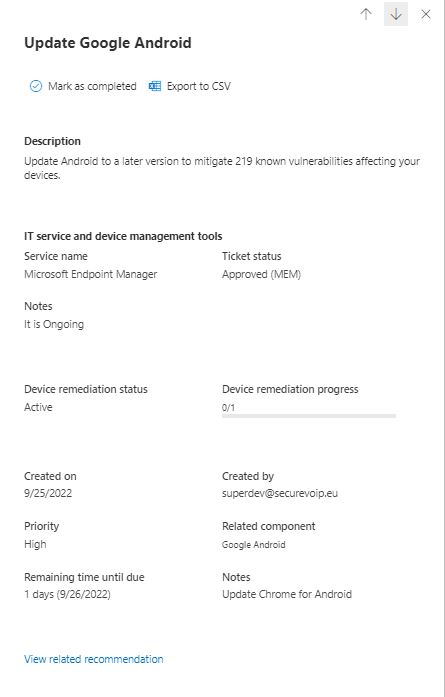445x697 pixels.
Task: Select the creator email superdev@securevoip.eu
Action: [280, 493]
